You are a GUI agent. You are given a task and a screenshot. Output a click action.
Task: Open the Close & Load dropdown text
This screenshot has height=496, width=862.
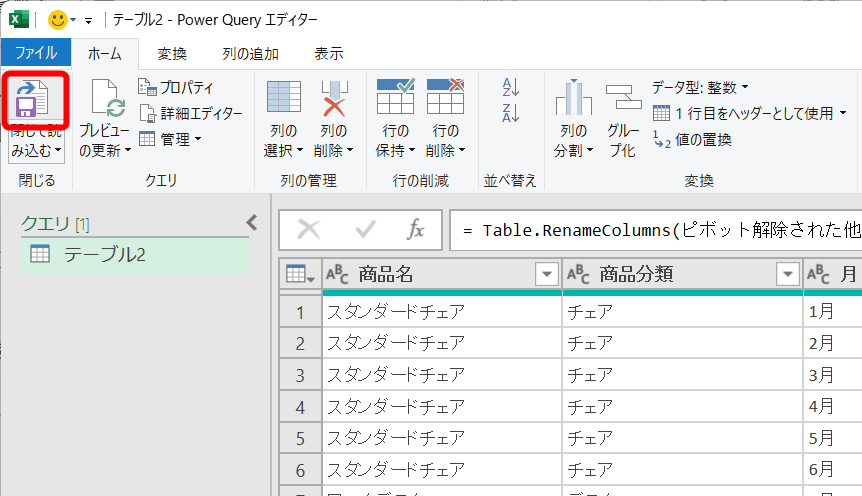[x=36, y=141]
